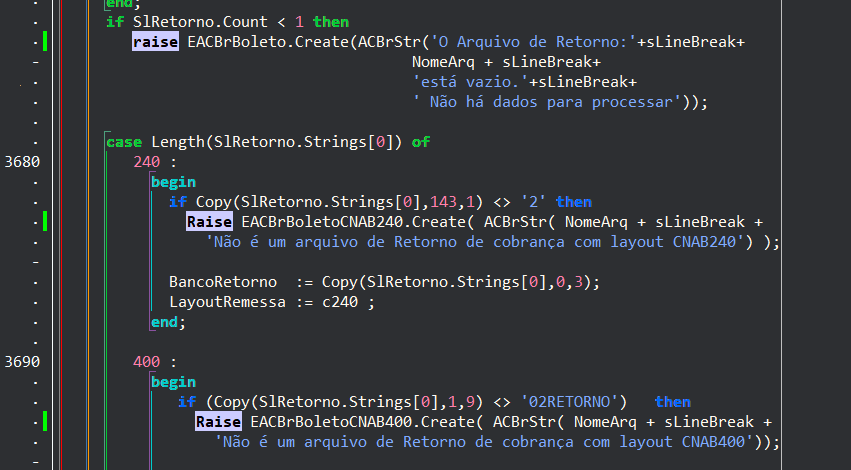Viewport: 851px width, 470px height.
Task: Click 'EACBrBoleto.Create' identifier
Action: click(268, 42)
